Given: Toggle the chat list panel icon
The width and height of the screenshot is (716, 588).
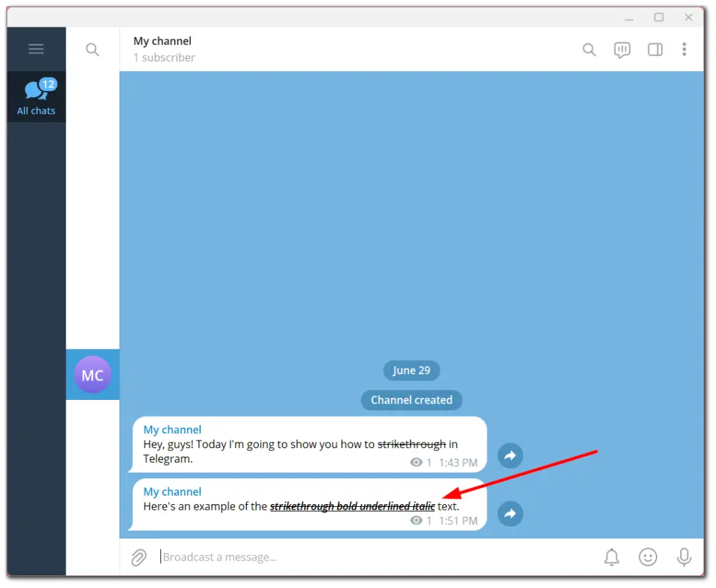Looking at the screenshot, I should click(654, 49).
